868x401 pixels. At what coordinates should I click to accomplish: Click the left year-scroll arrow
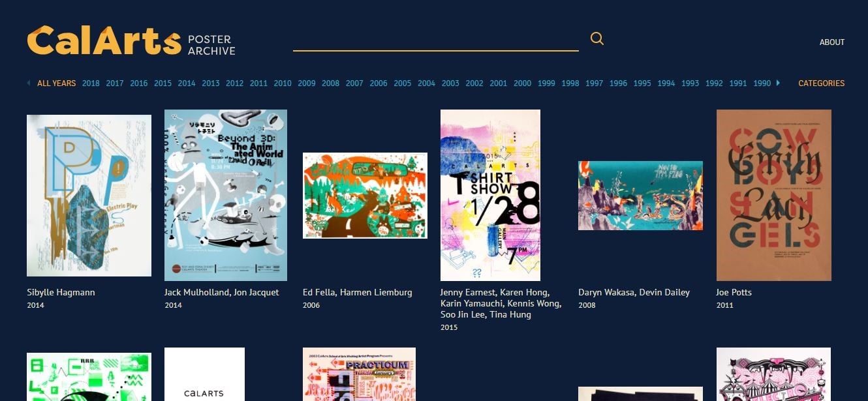(x=29, y=83)
